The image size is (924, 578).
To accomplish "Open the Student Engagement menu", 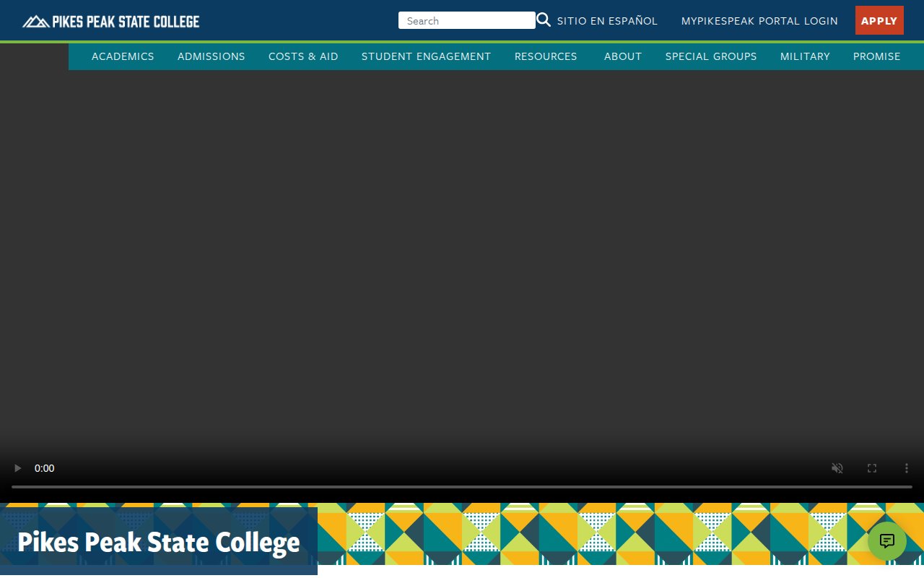I will pos(426,56).
